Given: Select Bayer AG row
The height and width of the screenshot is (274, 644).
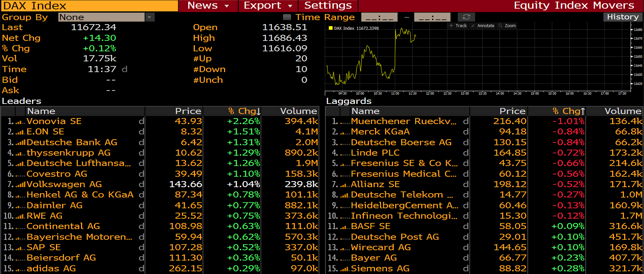Looking at the screenshot, I should 484,258.
